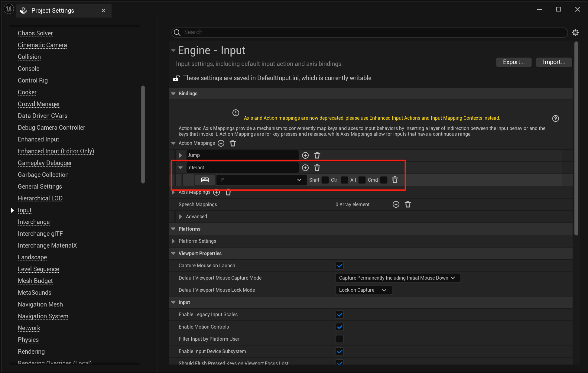Image resolution: width=588 pixels, height=373 pixels.
Task: Click the Unreal Engine logo icon
Action: point(9,9)
